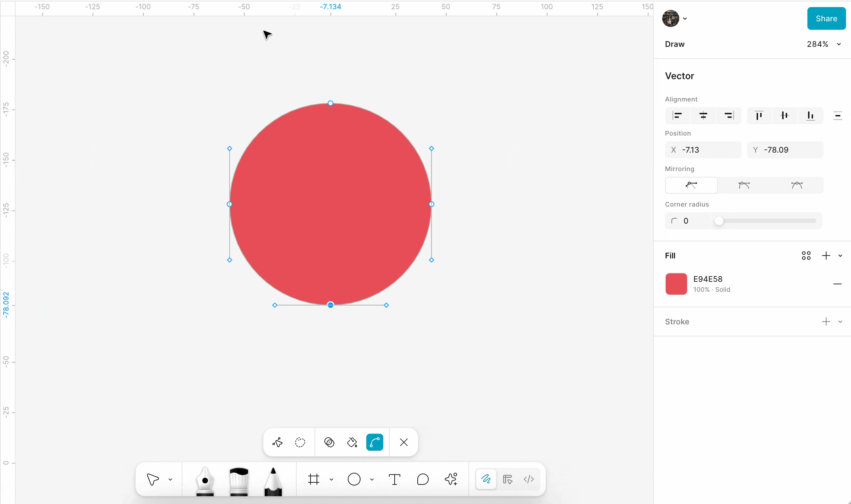851x504 pixels.
Task: Open the distribute spacing options
Action: click(838, 116)
